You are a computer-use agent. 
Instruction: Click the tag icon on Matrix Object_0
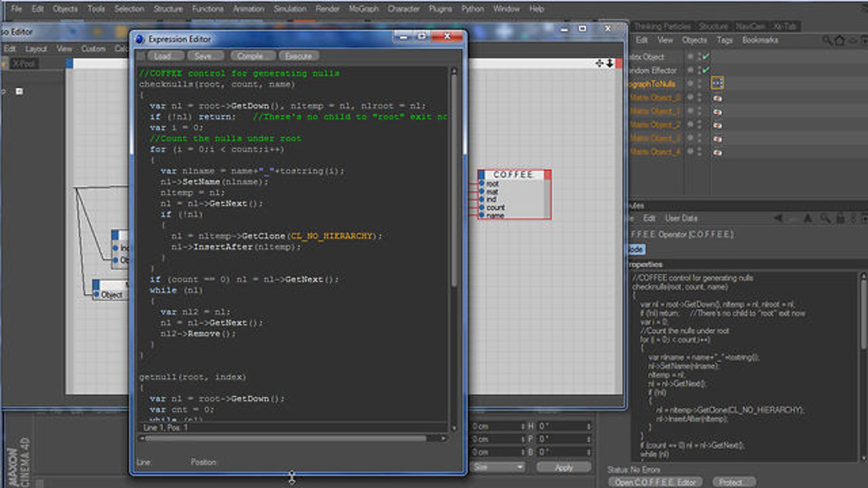click(718, 98)
